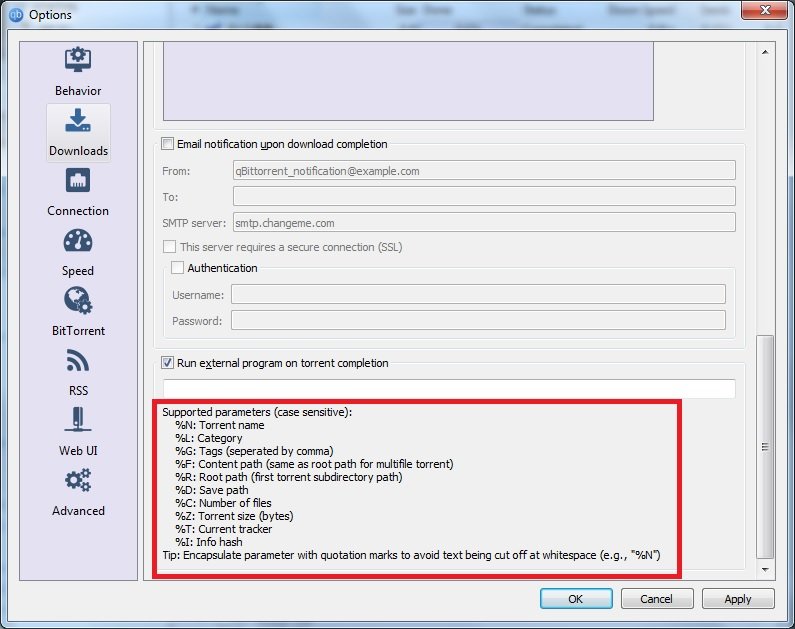Viewport: 795px width, 629px height.
Task: Open the Connection settings icon
Action: click(x=78, y=181)
